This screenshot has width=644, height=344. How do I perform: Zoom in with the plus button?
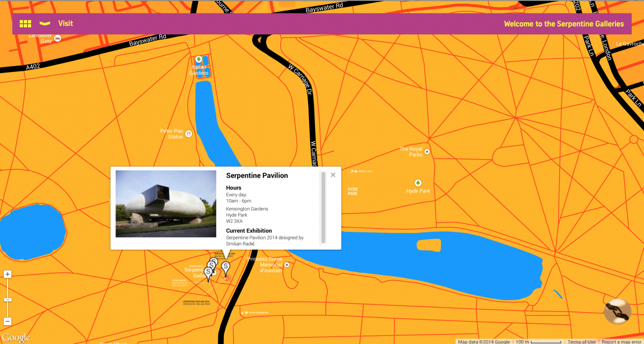(8, 274)
